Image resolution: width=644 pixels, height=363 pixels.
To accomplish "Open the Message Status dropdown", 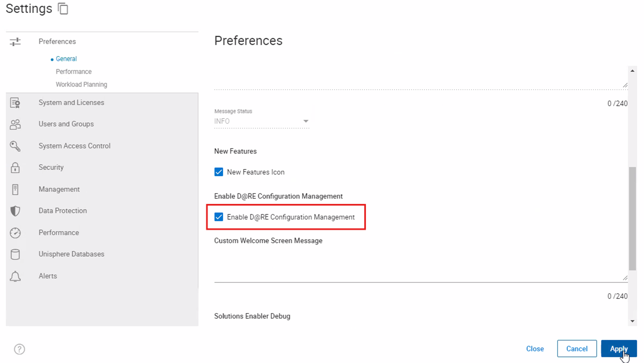I will (x=262, y=121).
